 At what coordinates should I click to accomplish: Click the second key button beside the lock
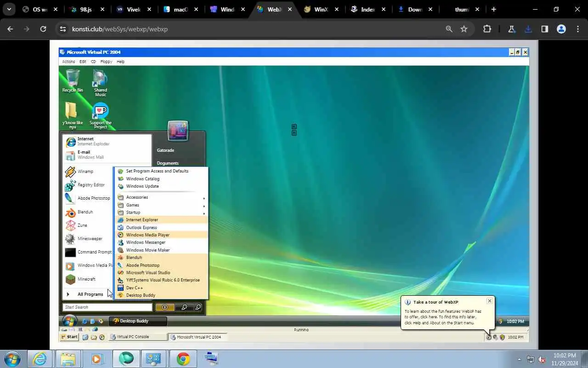click(x=198, y=307)
